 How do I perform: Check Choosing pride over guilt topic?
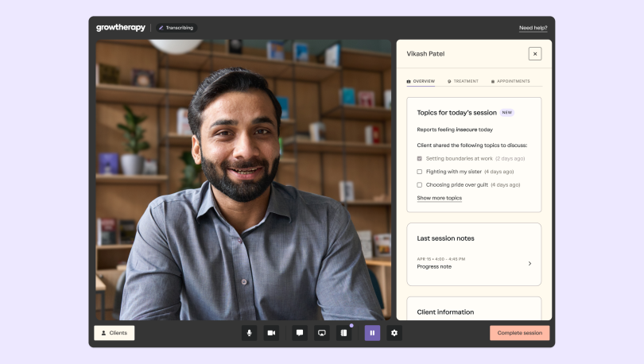point(420,184)
